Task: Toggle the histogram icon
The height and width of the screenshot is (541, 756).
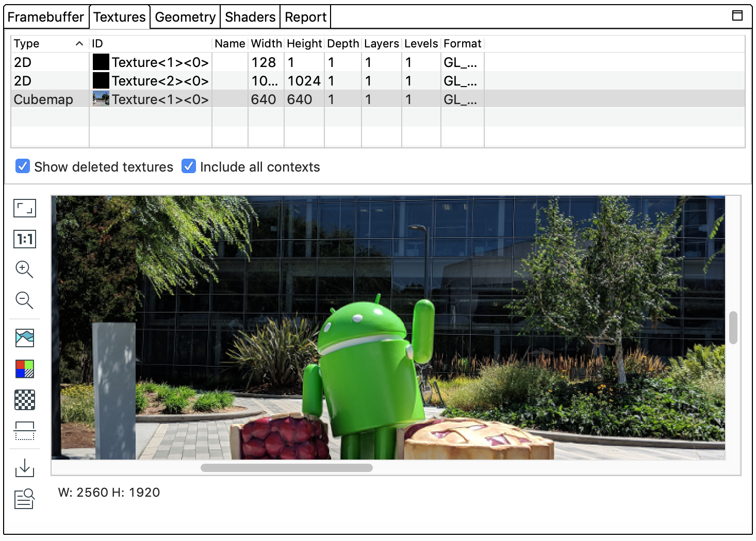Action: pos(25,338)
